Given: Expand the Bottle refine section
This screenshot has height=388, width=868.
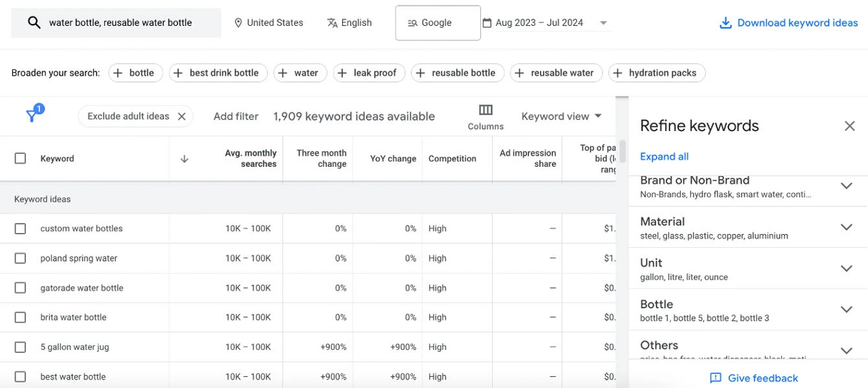Looking at the screenshot, I should pos(846,309).
